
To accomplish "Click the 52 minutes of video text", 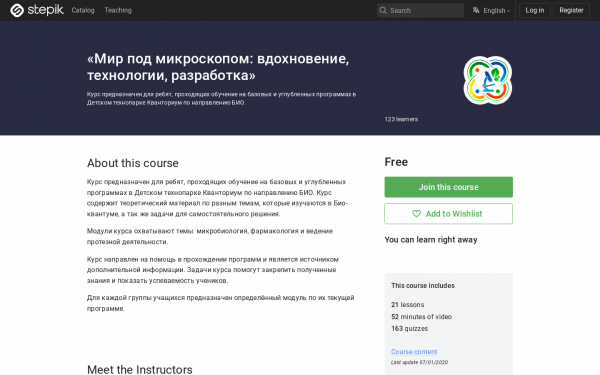I will 421,316.
